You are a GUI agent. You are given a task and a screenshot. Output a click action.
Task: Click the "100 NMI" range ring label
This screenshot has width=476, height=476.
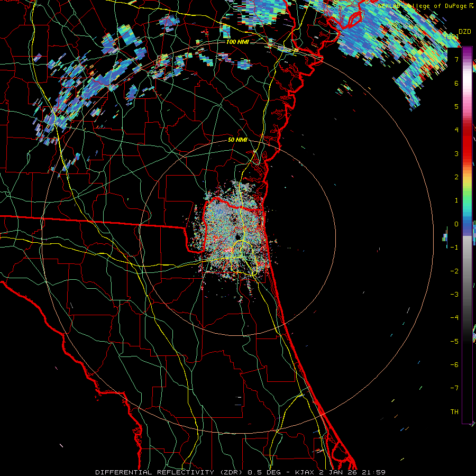click(x=237, y=42)
